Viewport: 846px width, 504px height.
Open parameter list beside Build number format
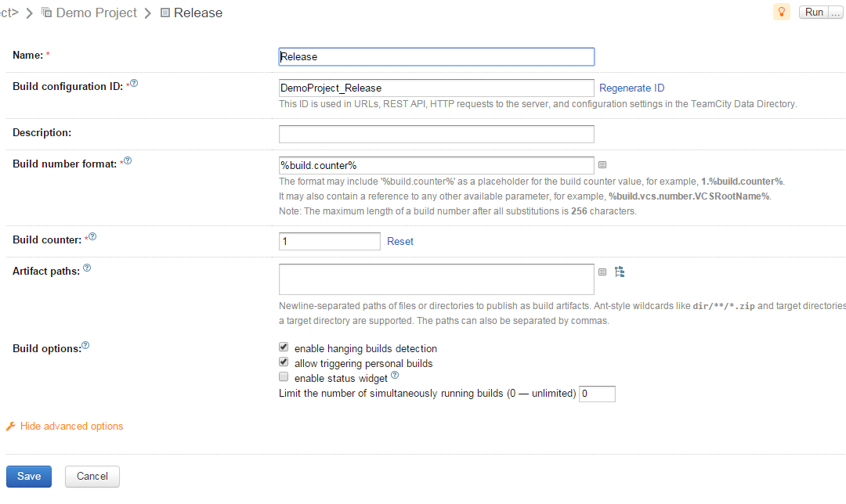pyautogui.click(x=602, y=165)
